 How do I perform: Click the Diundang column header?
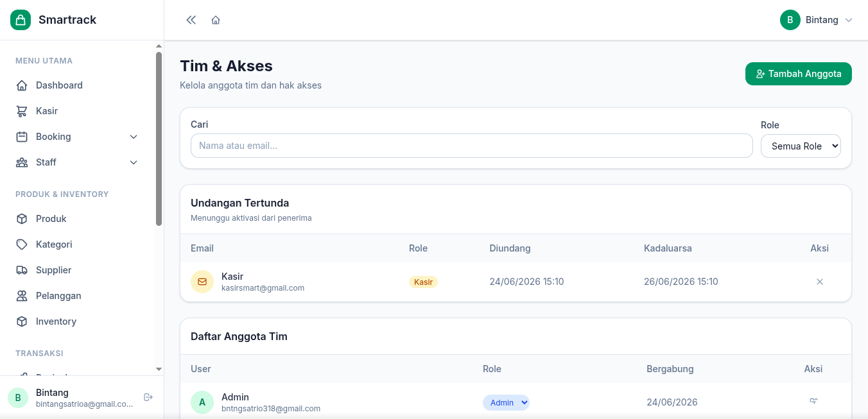510,248
